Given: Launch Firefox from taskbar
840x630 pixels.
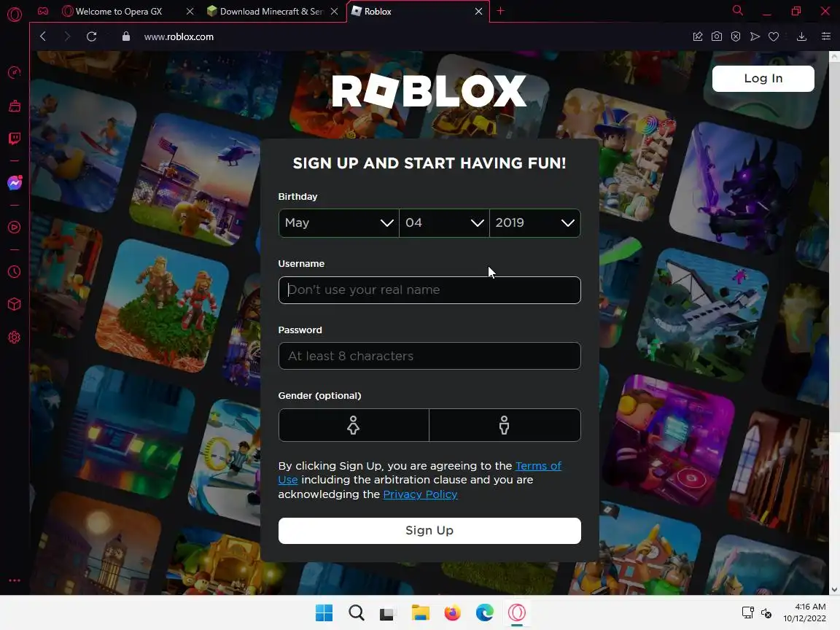Looking at the screenshot, I should click(453, 612).
